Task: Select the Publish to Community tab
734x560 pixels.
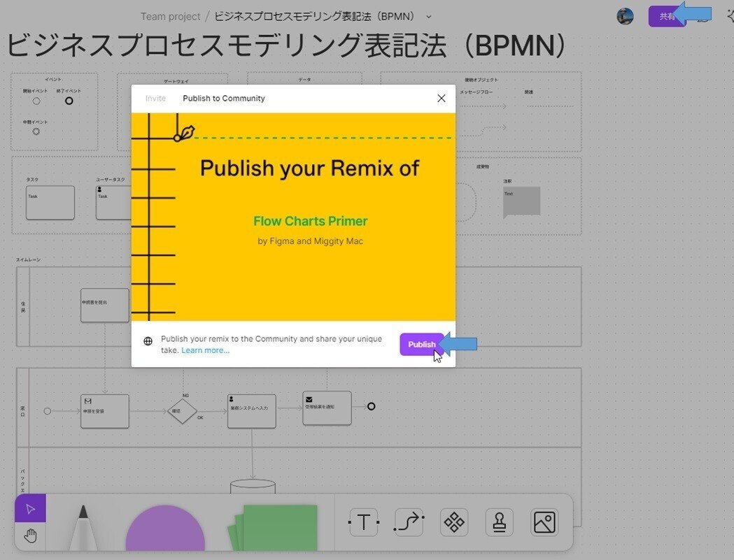Action: pos(224,98)
